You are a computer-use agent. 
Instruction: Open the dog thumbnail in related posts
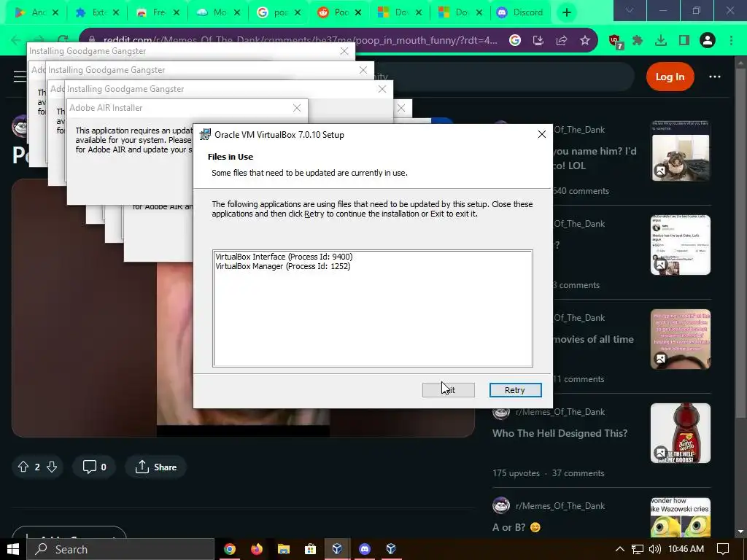681,151
